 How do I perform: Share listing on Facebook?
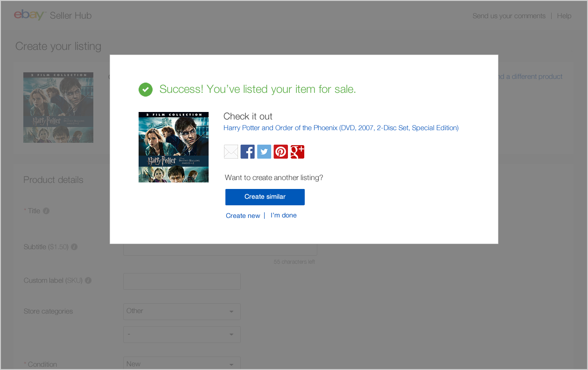[248, 152]
